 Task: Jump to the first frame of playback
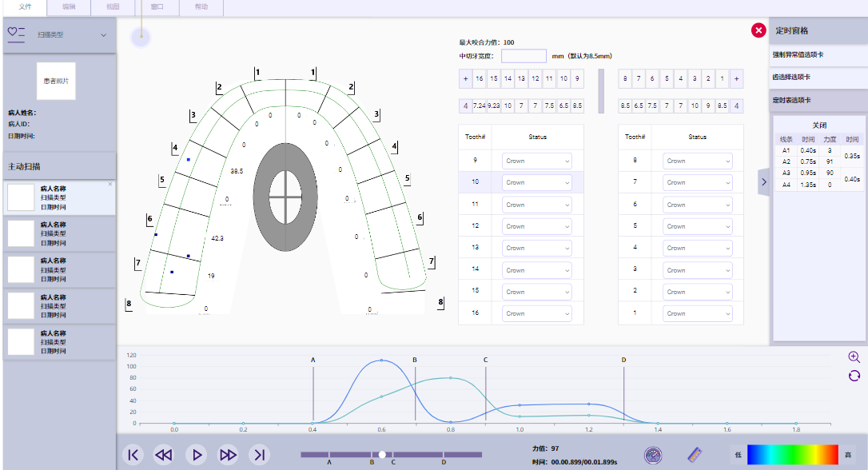pos(133,455)
